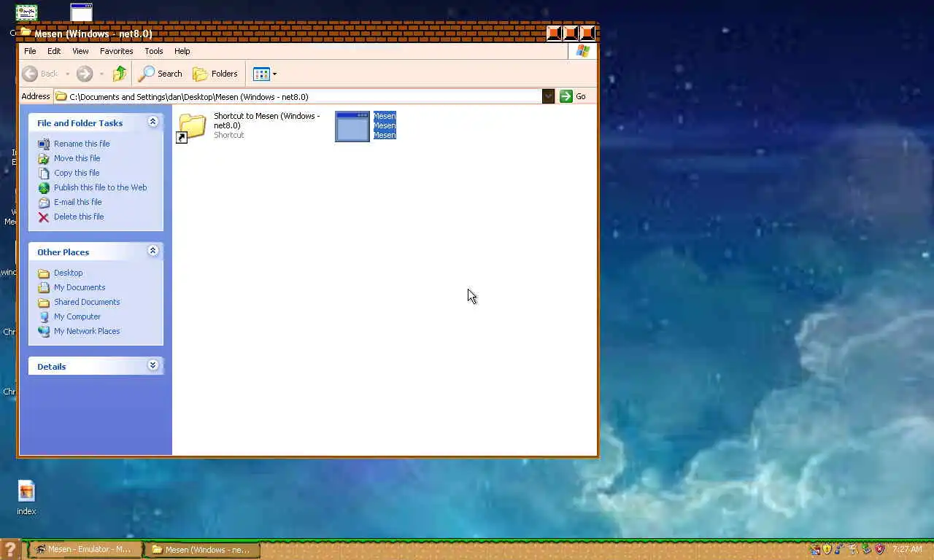This screenshot has height=560, width=934.
Task: Expand the Details panel
Action: [153, 365]
